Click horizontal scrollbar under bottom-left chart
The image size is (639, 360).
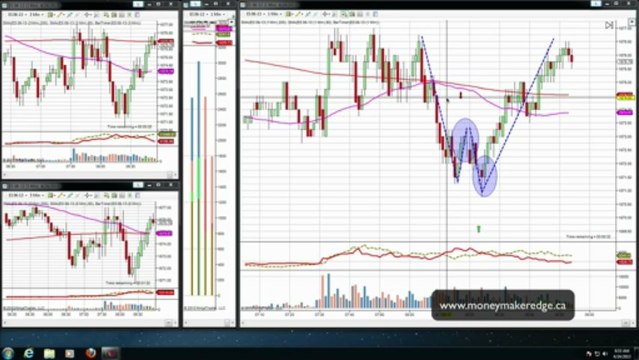[x=90, y=322]
